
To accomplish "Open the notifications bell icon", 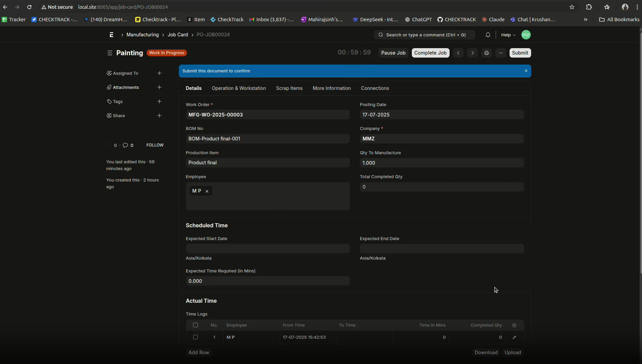I will pos(488,35).
